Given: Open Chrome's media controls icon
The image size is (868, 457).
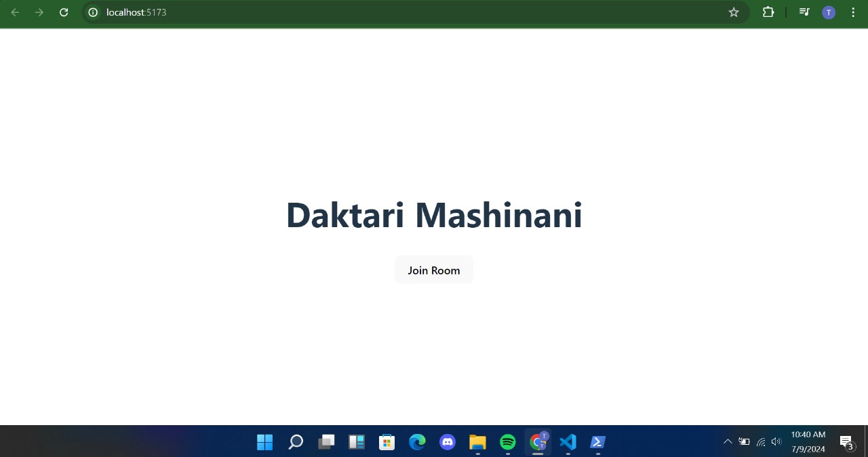Looking at the screenshot, I should tap(804, 12).
